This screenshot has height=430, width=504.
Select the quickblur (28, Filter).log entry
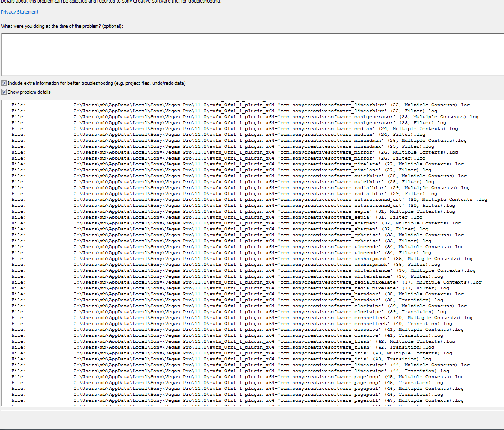[x=223, y=182]
